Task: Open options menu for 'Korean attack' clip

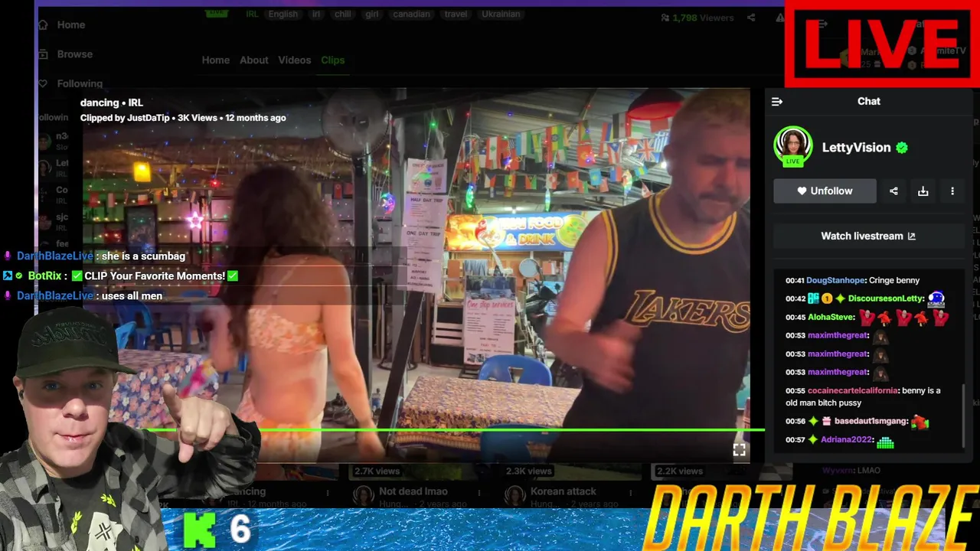Action: coord(629,492)
